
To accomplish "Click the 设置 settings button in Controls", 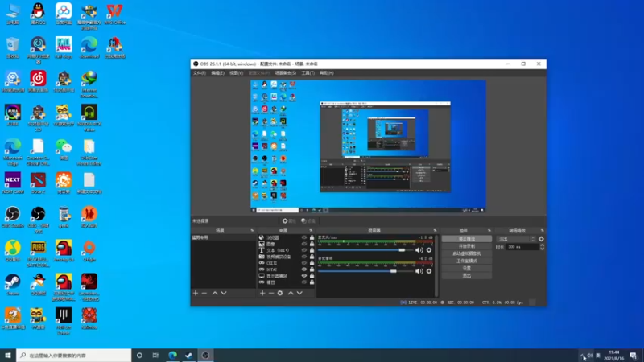I will point(467,268).
